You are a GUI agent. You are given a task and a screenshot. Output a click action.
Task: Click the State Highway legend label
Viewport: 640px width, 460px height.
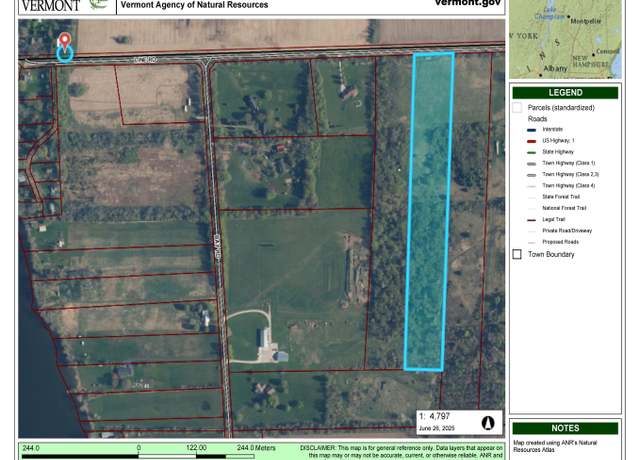pos(558,152)
